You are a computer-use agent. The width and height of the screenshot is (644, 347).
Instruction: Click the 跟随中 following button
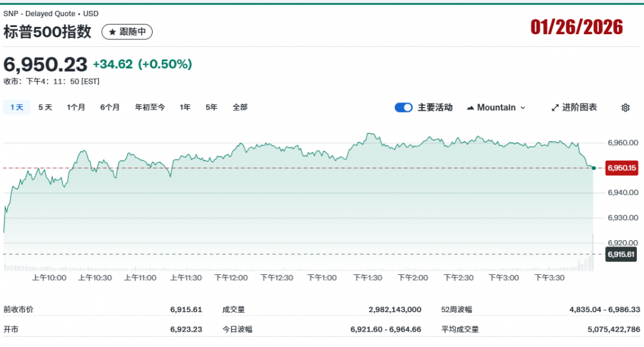(x=127, y=32)
